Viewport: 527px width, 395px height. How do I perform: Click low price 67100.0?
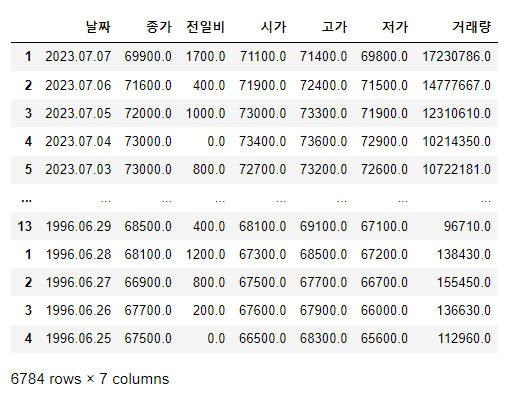pyautogui.click(x=384, y=226)
